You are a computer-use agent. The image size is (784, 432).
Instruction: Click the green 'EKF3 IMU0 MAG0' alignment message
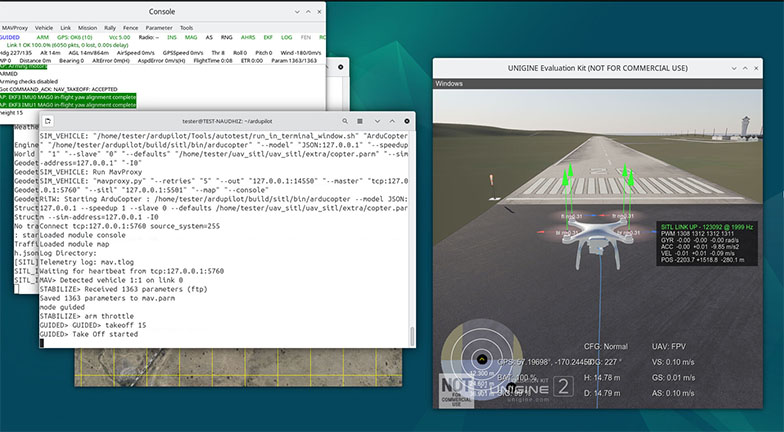68,97
